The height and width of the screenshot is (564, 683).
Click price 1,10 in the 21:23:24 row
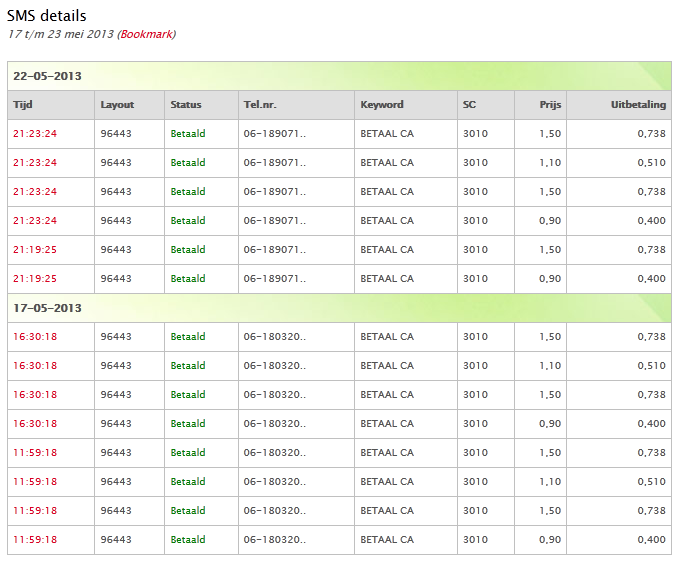pos(550,162)
